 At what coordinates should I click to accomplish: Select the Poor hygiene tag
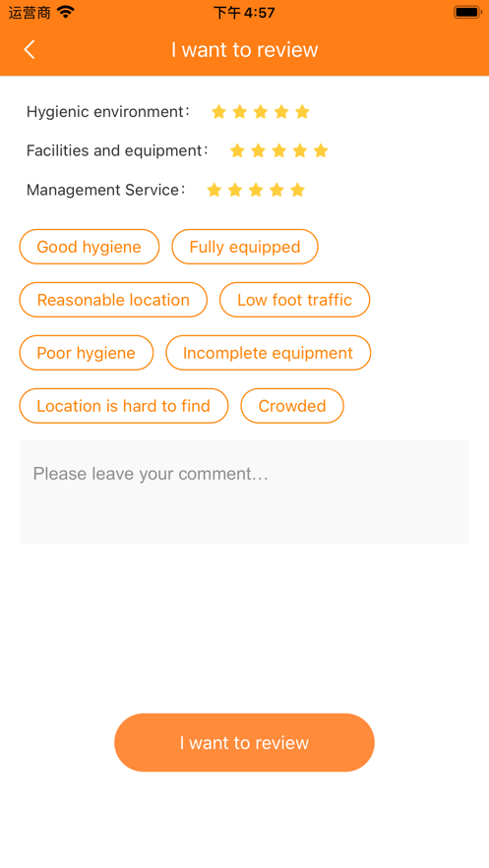(x=87, y=353)
